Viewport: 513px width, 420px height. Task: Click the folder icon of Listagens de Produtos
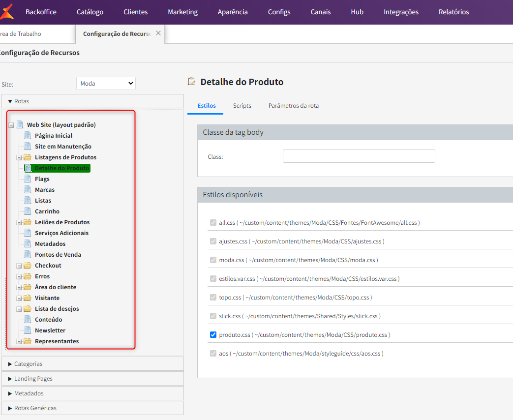pos(28,157)
